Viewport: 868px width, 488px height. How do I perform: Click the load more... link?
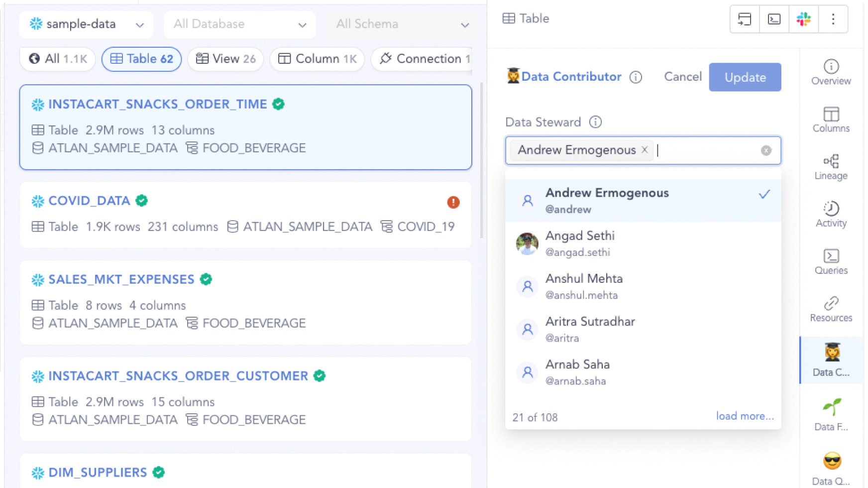[x=745, y=416]
